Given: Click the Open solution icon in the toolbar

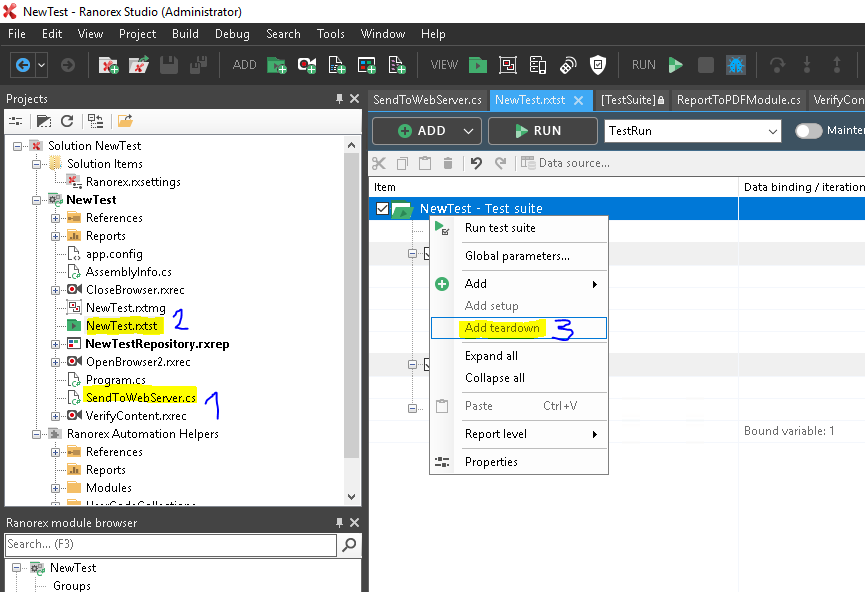Looking at the screenshot, I should [x=139, y=65].
